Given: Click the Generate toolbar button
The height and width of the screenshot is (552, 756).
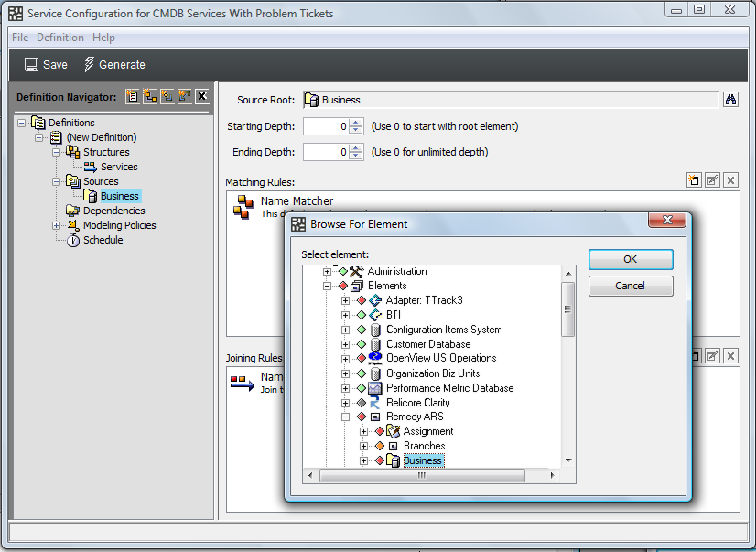Looking at the screenshot, I should 114,65.
